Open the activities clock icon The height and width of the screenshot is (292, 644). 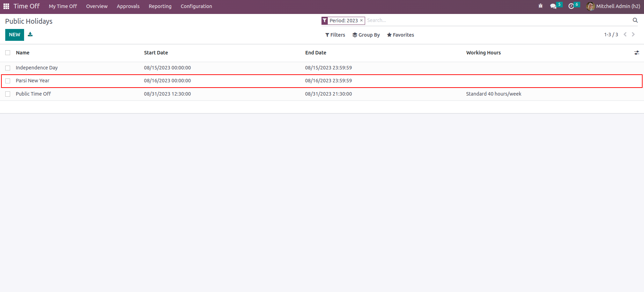coord(571,6)
